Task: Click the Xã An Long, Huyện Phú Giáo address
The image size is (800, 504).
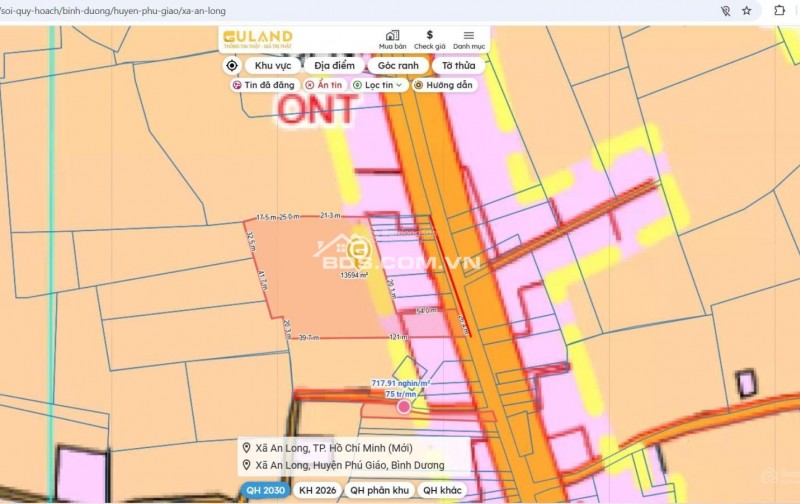Action: pos(340,465)
